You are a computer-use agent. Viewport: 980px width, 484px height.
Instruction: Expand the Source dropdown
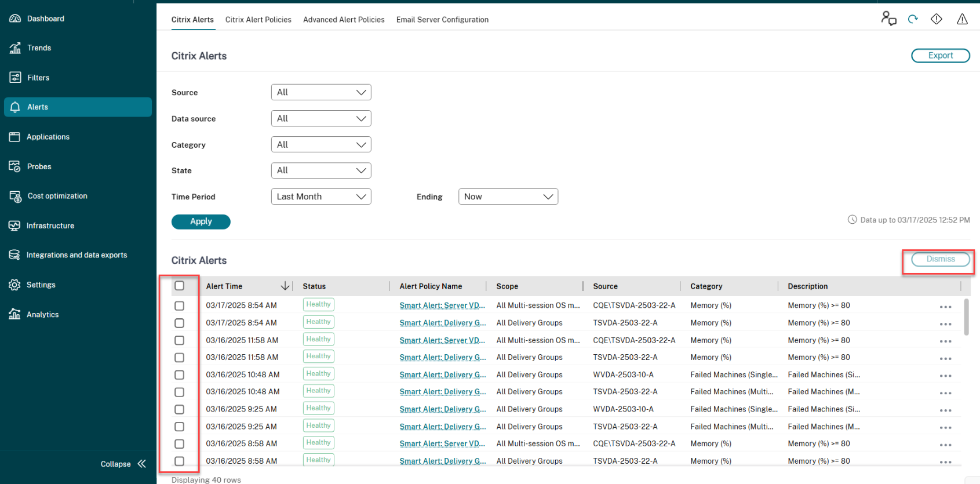[321, 92]
